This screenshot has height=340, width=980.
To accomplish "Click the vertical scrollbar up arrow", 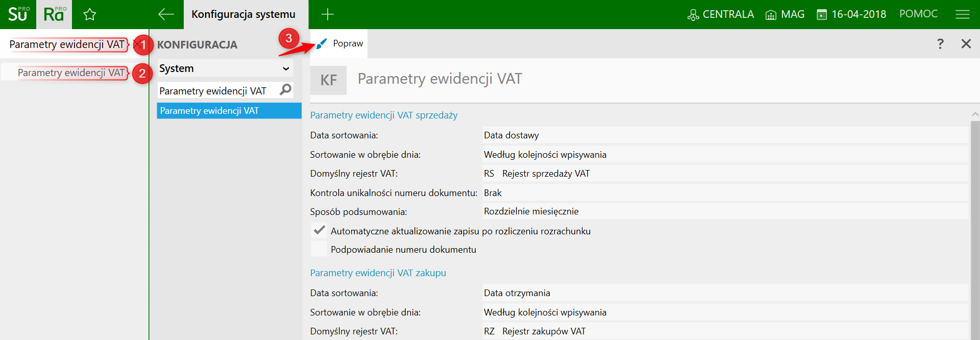I will click(x=975, y=114).
